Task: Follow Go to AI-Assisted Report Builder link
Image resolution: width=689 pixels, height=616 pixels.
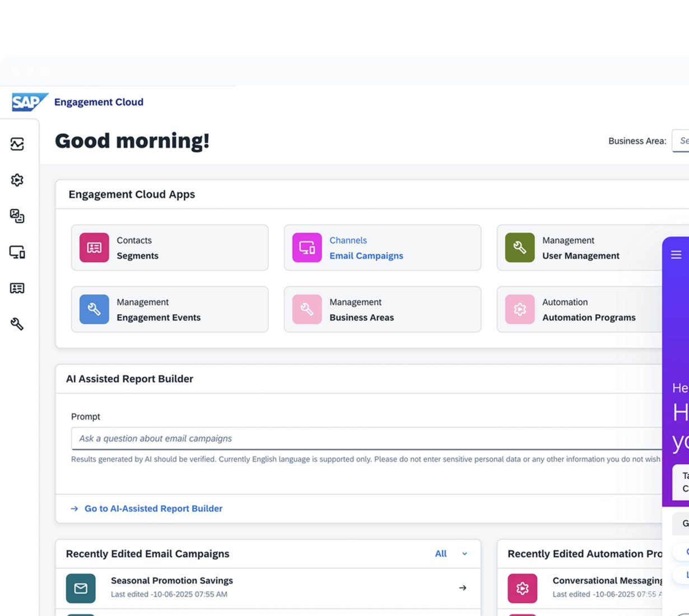Action: tap(153, 508)
